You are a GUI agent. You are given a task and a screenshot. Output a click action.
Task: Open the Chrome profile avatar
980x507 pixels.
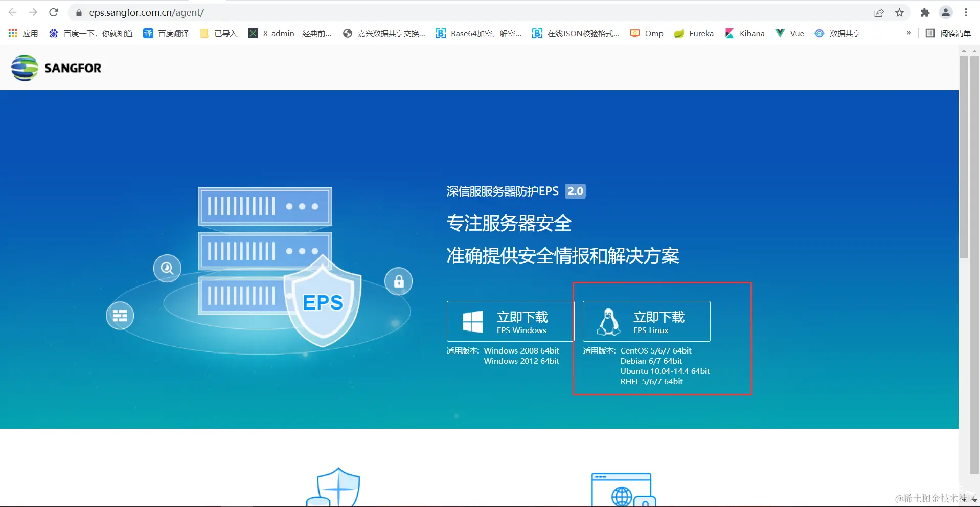(946, 13)
